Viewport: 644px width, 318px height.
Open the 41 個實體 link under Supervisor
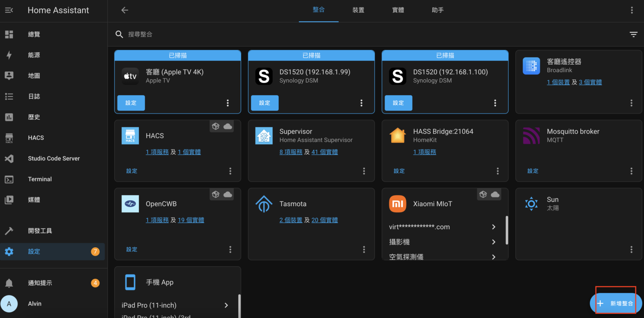click(x=325, y=152)
